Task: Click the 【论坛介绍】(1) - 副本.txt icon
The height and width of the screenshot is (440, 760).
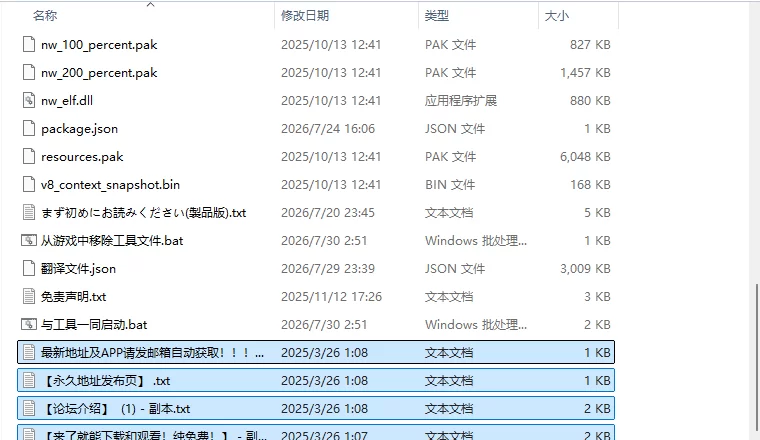Action: [29, 409]
